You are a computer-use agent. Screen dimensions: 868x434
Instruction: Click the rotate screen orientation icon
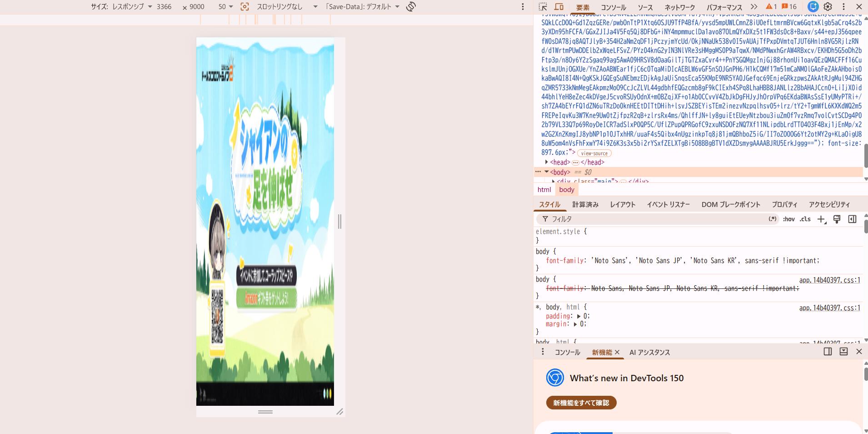(x=411, y=7)
